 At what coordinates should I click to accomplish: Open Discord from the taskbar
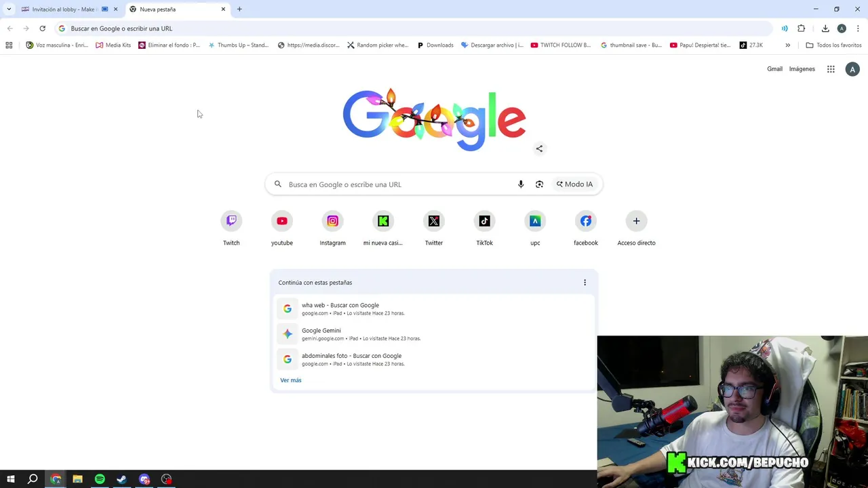[144, 479]
